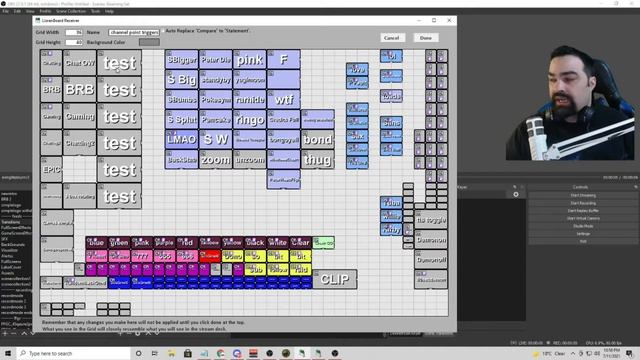Open the OBS Help menu
Image resolution: width=640 pixels, height=360 pixels.
[x=109, y=11]
